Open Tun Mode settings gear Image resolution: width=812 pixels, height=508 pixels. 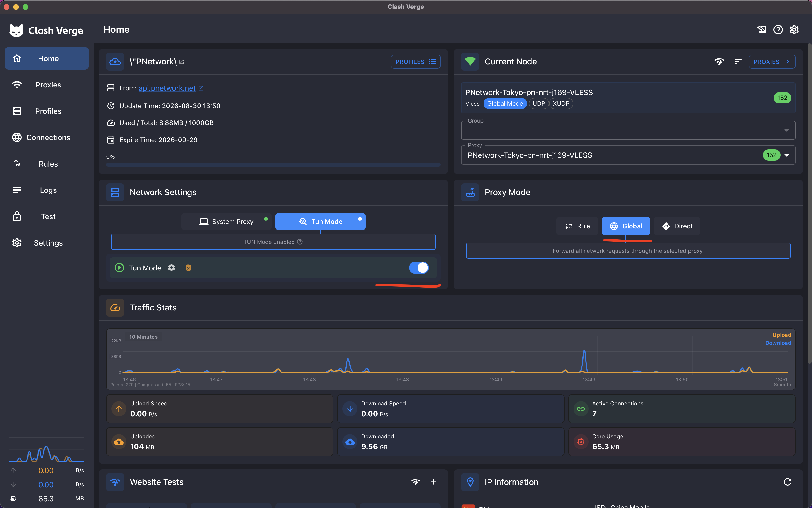(172, 268)
